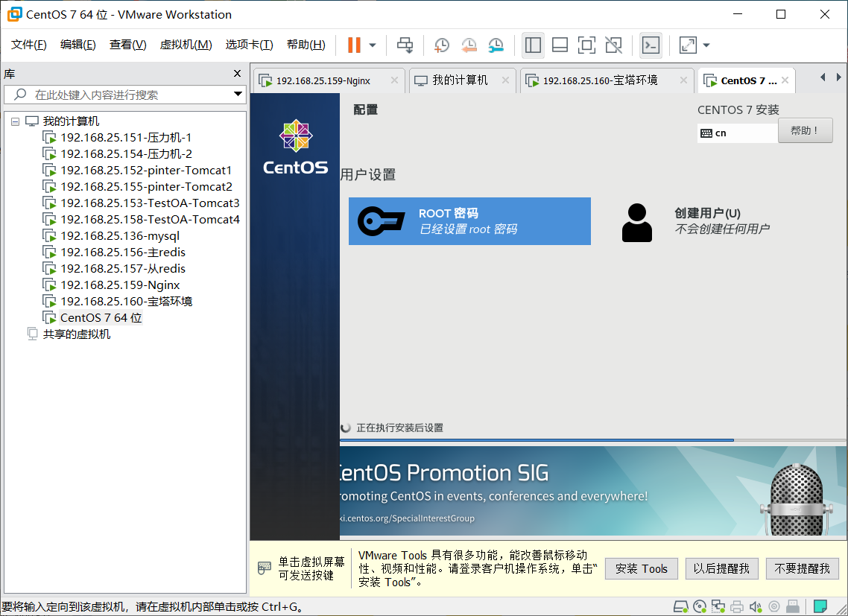848x616 pixels.
Task: Click the teal message log icon
Action: tap(820, 606)
